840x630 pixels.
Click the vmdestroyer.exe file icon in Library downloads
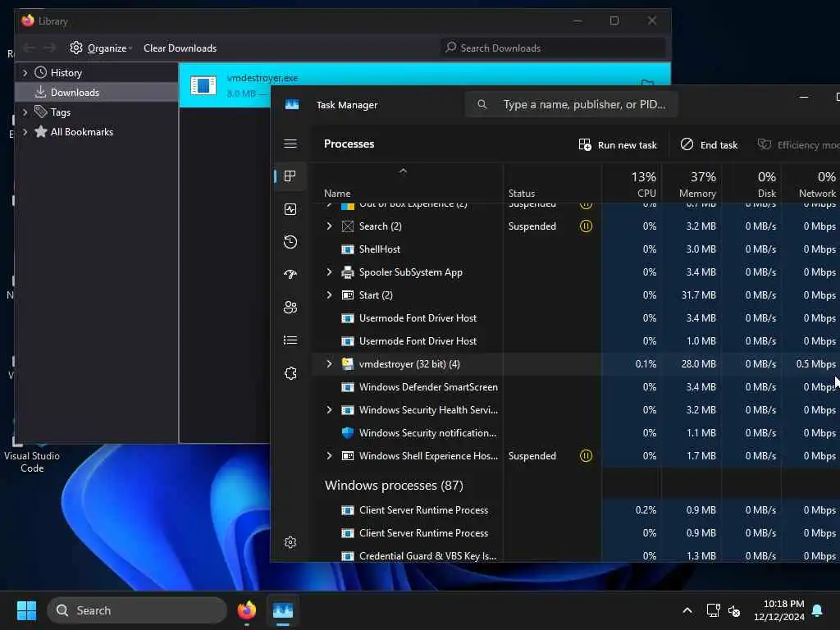(203, 85)
